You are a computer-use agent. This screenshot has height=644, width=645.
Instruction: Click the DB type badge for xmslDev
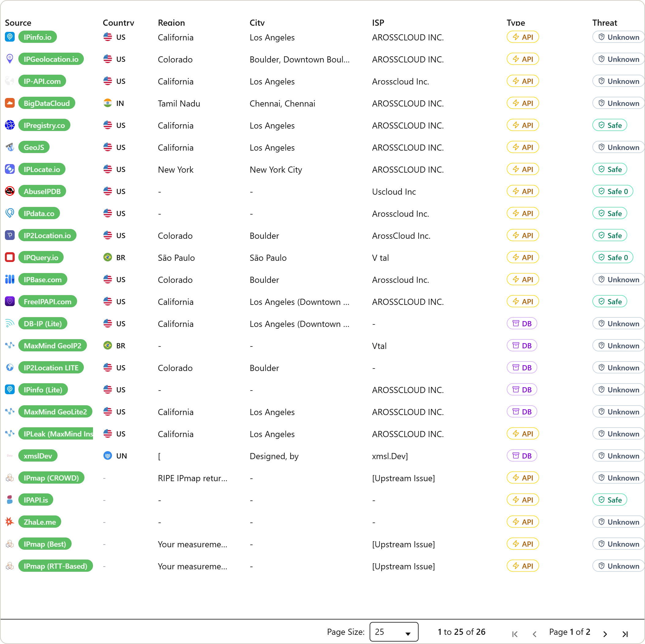pos(522,456)
